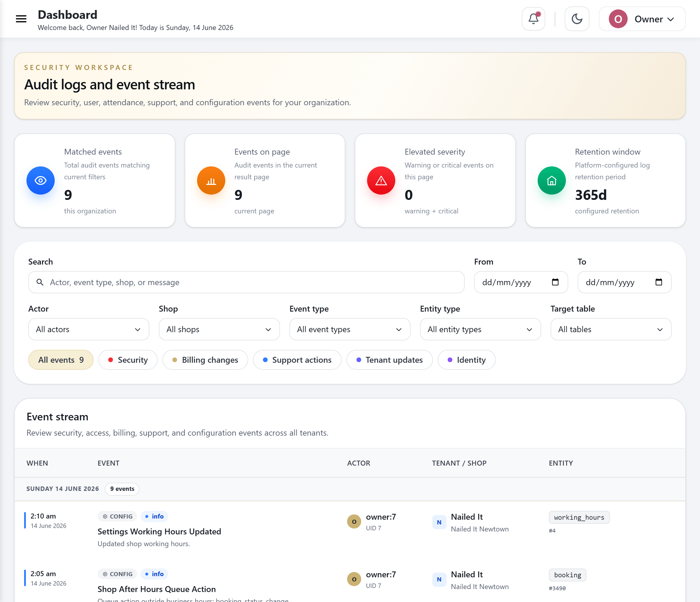Screen dimensions: 700x602
Task: Filter by Tenant updates chip
Action: click(x=389, y=360)
